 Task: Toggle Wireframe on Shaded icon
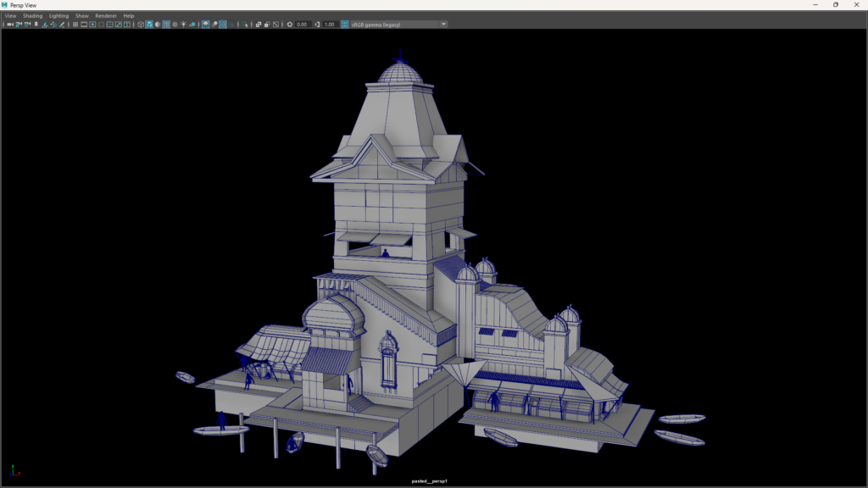(x=166, y=25)
